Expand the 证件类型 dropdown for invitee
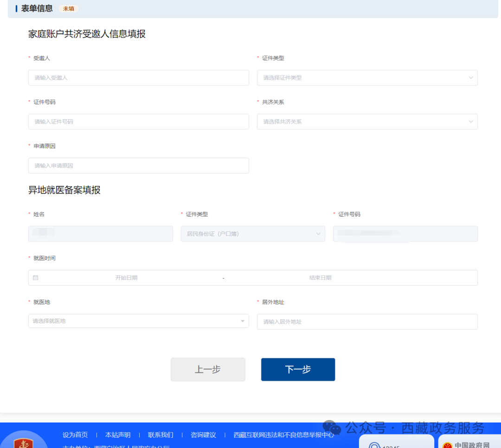Image resolution: width=501 pixels, height=448 pixels. tap(367, 78)
